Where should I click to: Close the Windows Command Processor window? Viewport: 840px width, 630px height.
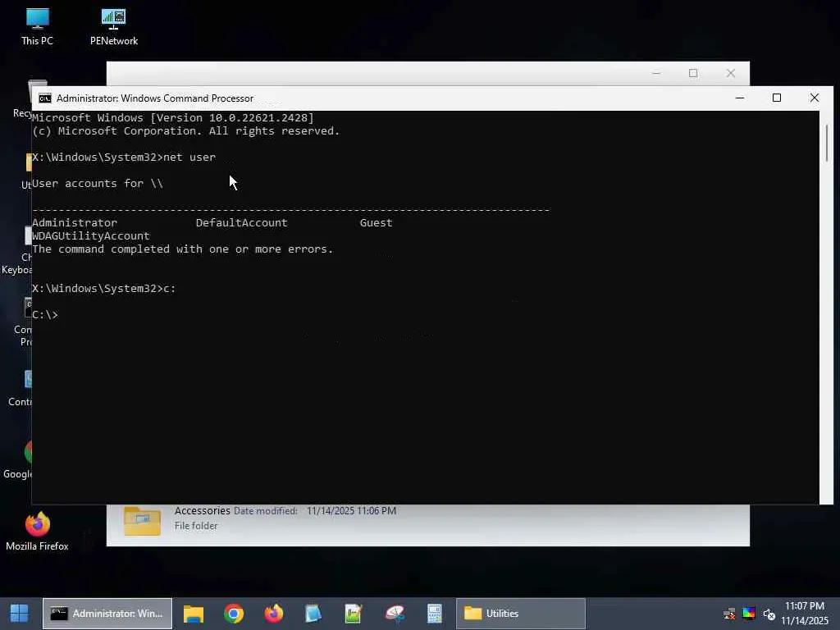(x=815, y=98)
